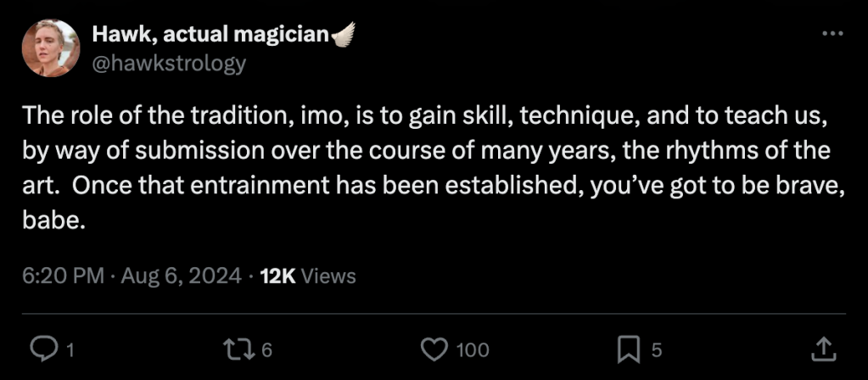This screenshot has width=868, height=380.
Task: Visit the @hawkstrology handle link
Action: (x=168, y=62)
